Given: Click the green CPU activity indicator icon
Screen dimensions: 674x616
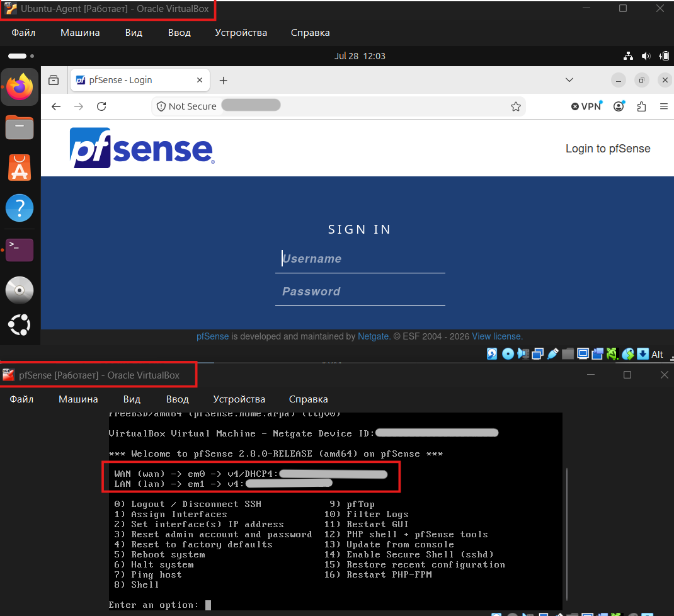Looking at the screenshot, I should click(612, 354).
